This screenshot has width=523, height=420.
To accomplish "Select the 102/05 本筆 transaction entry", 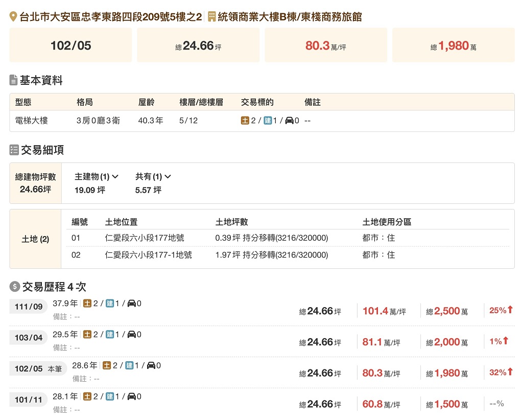I will pos(38,368).
